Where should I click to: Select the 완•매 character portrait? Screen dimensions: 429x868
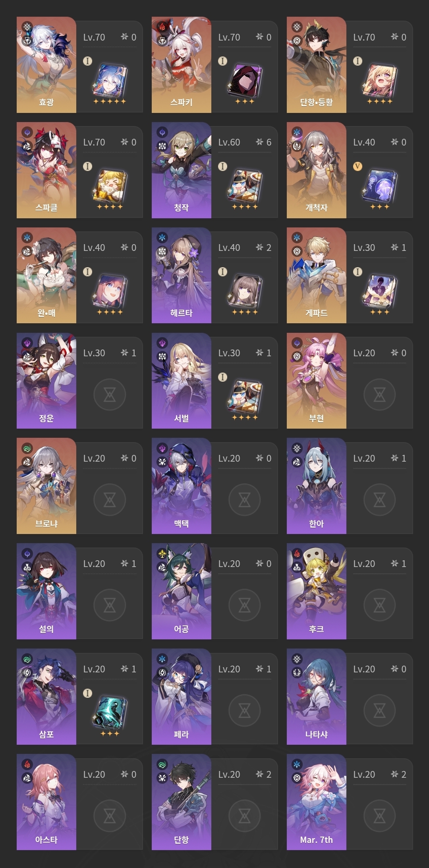click(46, 276)
